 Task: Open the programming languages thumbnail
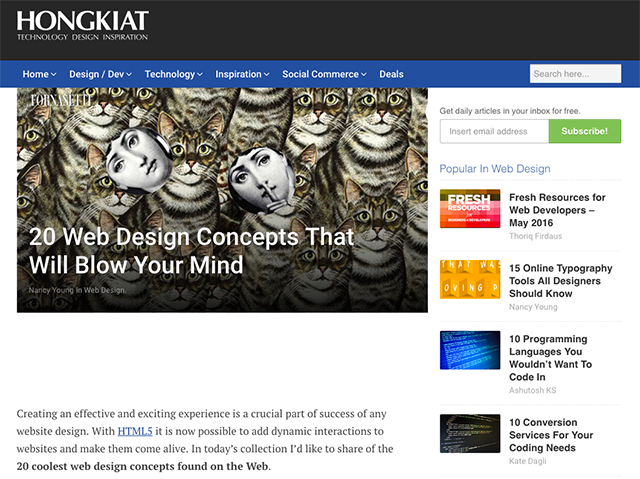click(470, 350)
